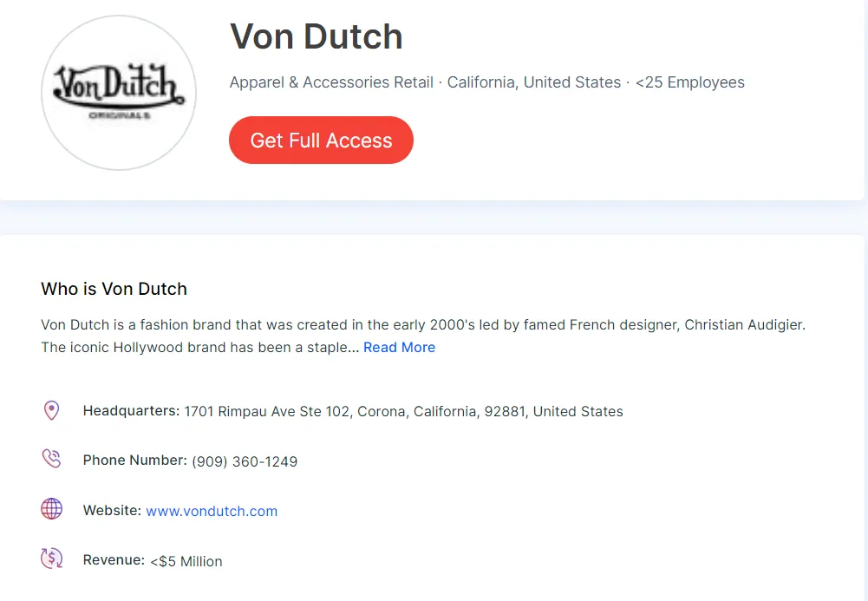Click the currency icon next to Revenue
Viewport: 868px width, 601px height.
52,559
